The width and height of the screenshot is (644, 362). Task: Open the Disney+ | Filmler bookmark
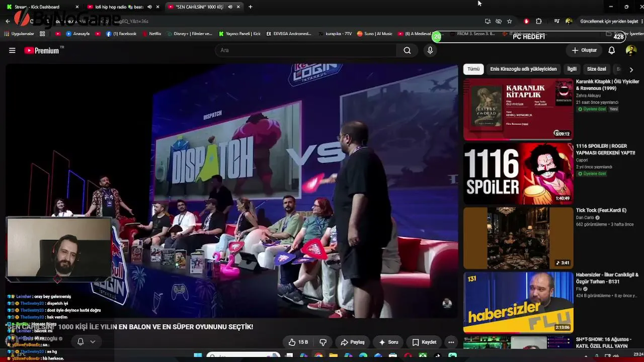(190, 34)
